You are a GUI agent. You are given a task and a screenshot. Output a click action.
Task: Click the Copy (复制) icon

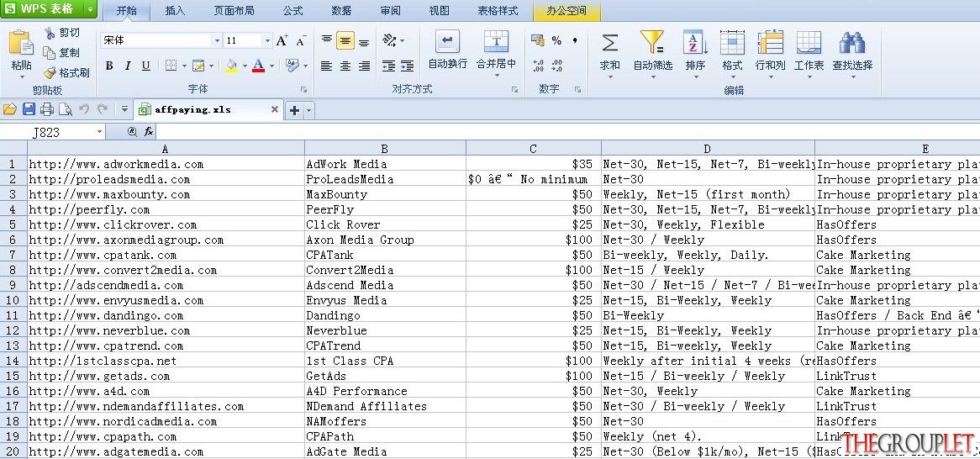[50, 52]
